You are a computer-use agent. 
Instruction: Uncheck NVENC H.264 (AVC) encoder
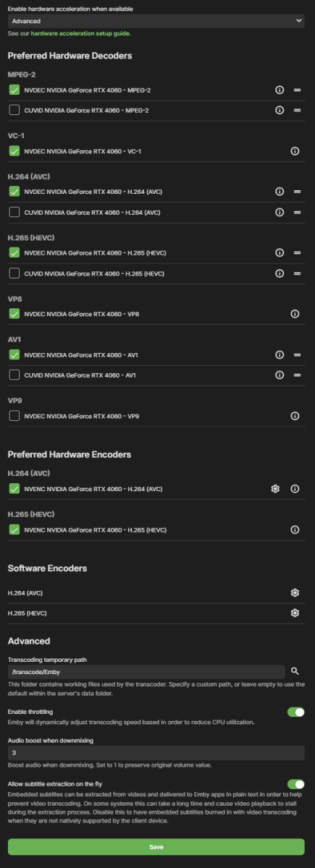click(x=14, y=489)
